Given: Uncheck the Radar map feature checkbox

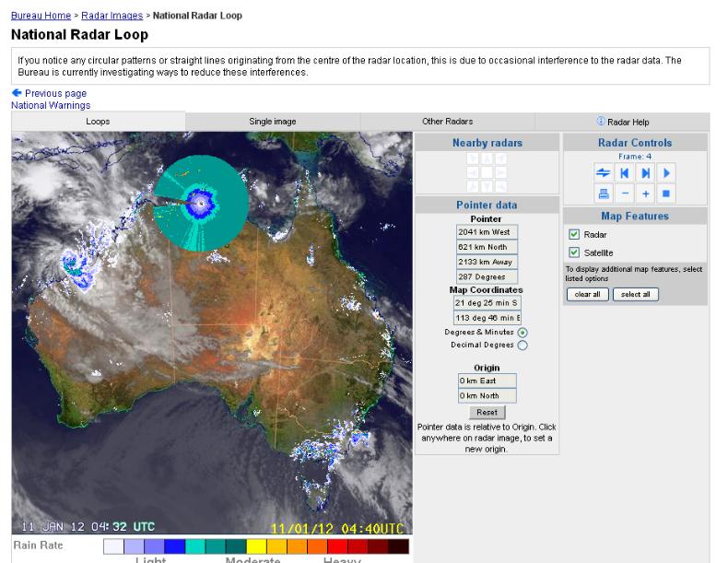Looking at the screenshot, I should (574, 235).
